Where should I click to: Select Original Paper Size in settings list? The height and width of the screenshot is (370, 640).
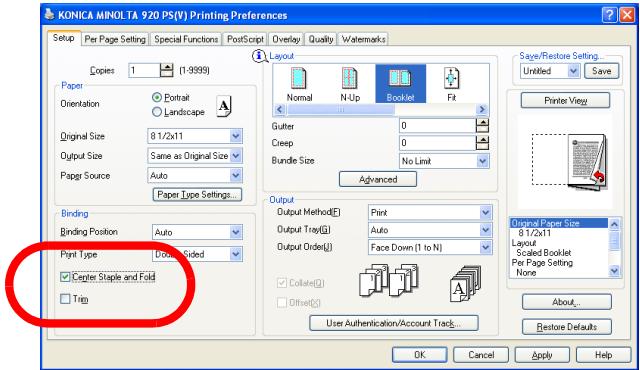coord(559,223)
